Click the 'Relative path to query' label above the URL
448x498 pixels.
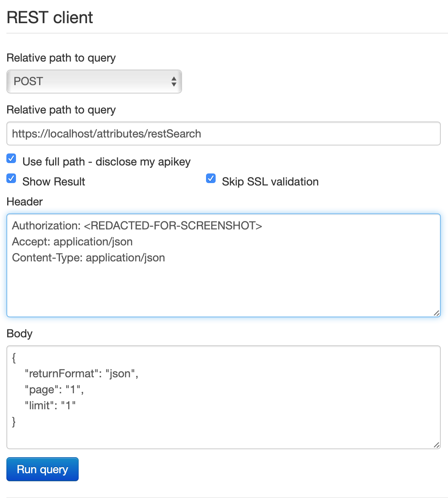[x=61, y=110]
